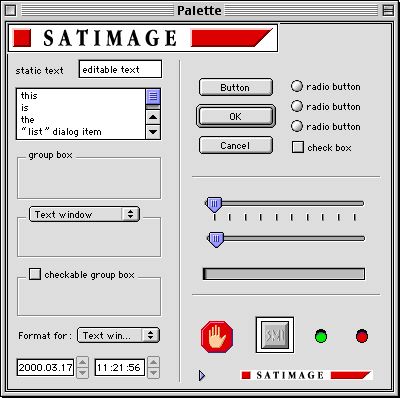Click the large Satimage banner at top
400x398 pixels.
point(143,38)
